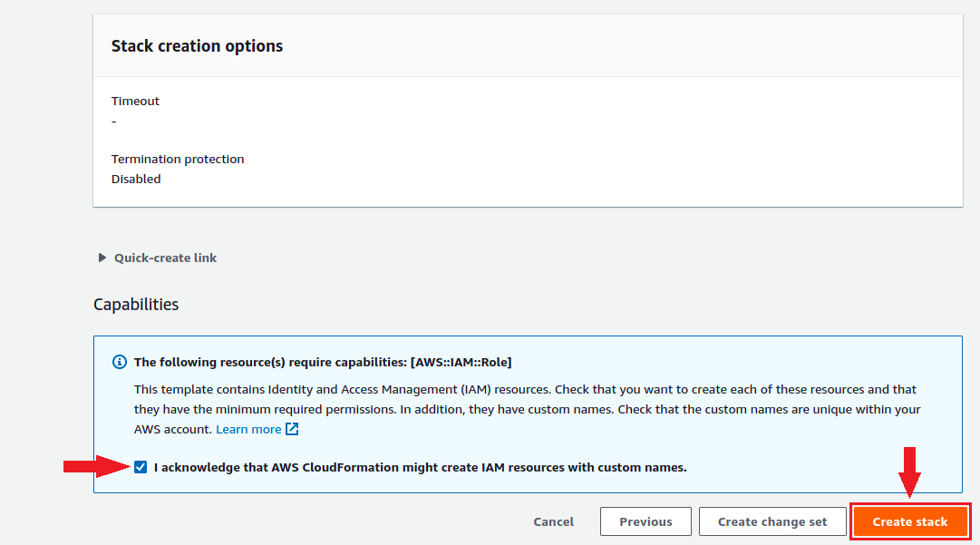Click the red arrow above Create stack

909,472
